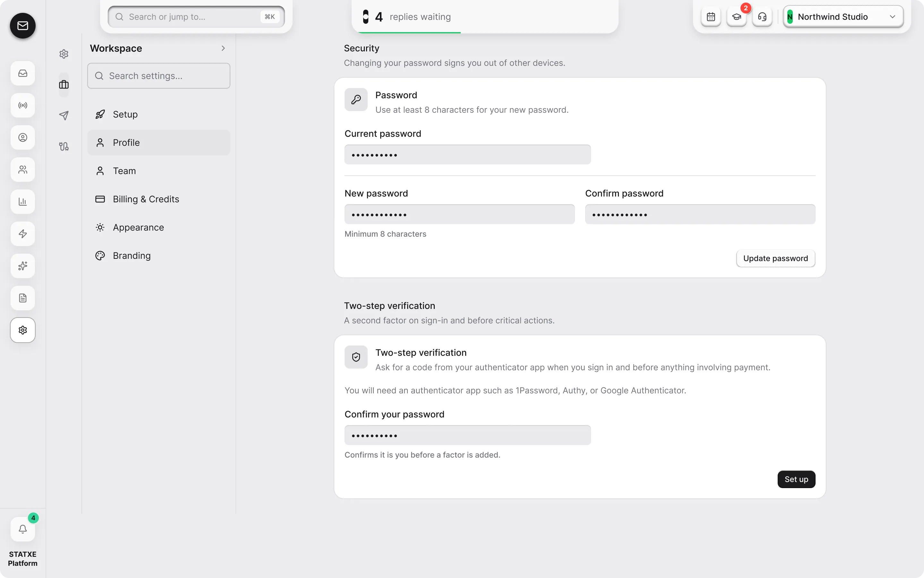Open Branding settings

pos(158,256)
